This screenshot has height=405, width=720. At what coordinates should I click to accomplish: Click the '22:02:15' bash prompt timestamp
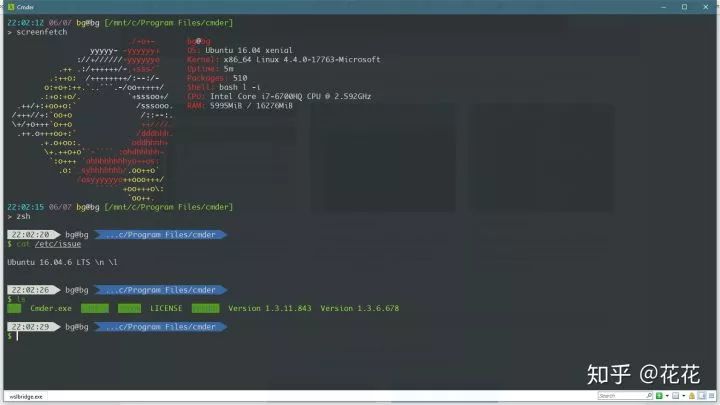(x=26, y=207)
